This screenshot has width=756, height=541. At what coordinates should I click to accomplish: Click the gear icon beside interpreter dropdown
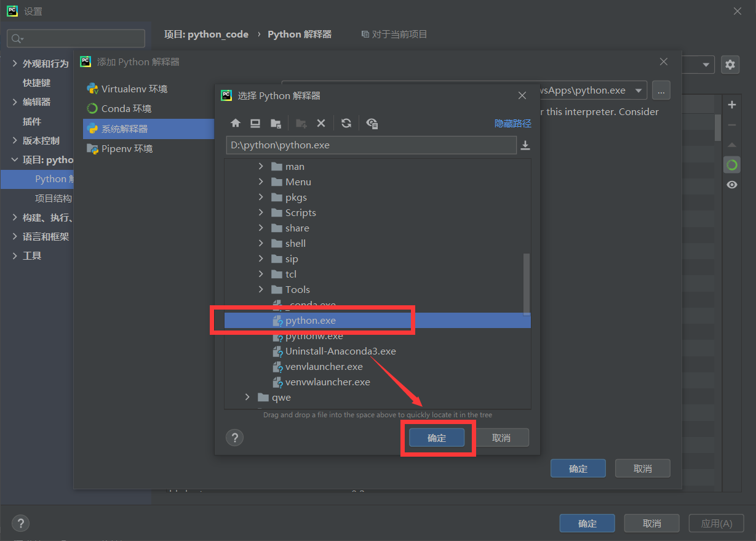(730, 64)
